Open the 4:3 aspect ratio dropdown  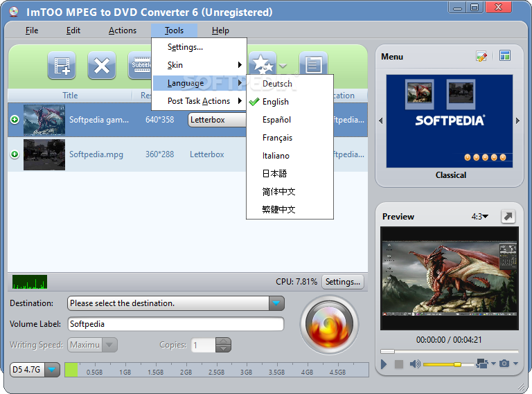pos(480,216)
